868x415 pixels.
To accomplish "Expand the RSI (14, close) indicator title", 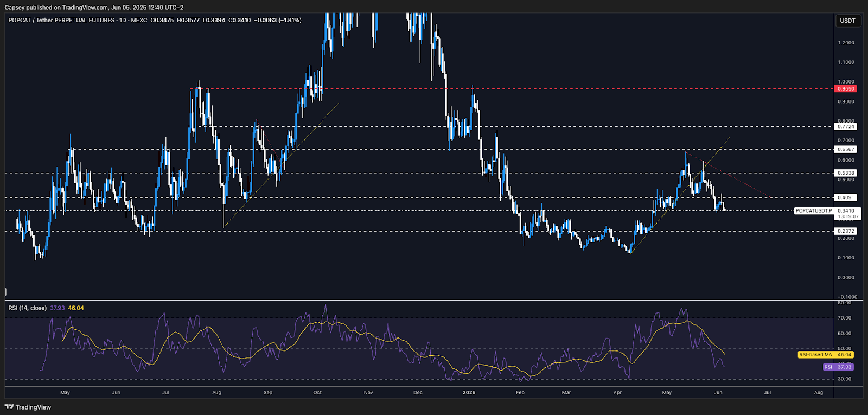I will [27, 308].
